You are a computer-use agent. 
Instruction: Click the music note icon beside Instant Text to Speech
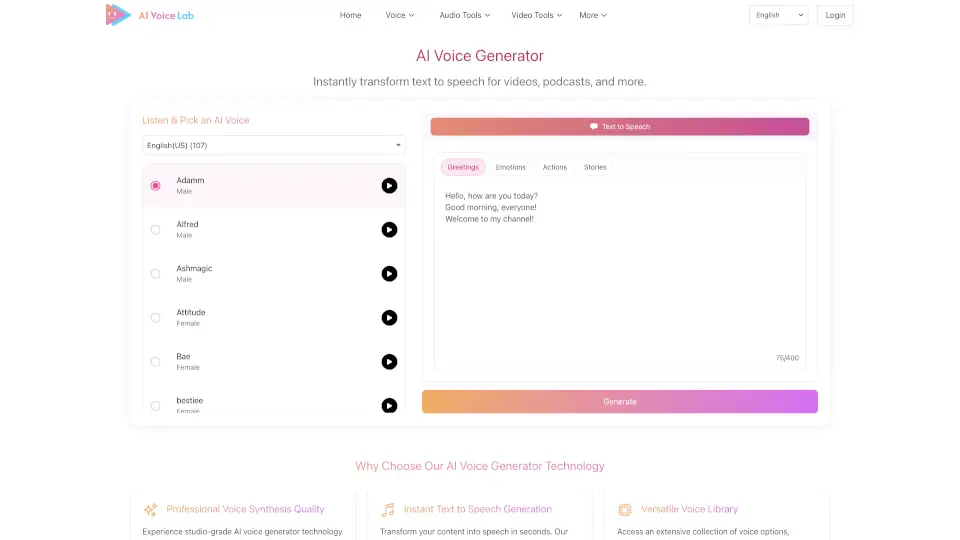coord(388,509)
